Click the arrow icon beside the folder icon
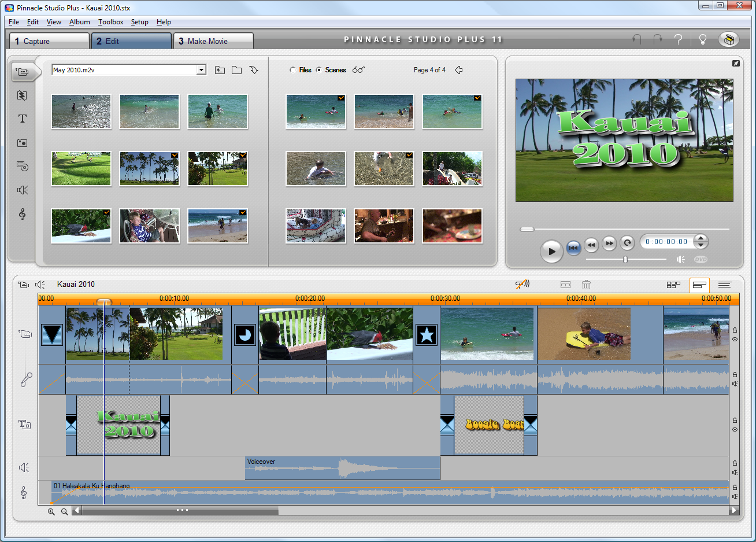Screen dimensions: 756x542 (x=254, y=70)
